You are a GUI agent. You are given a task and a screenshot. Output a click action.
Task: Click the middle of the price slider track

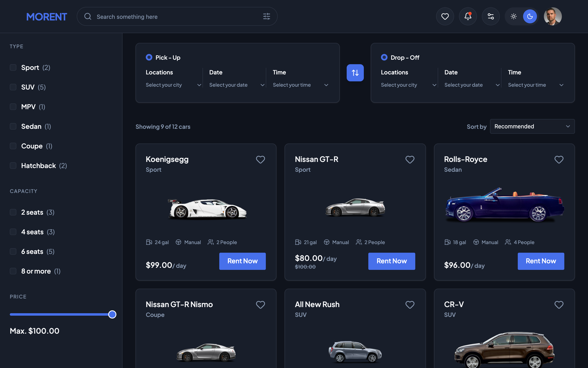pyautogui.click(x=63, y=314)
